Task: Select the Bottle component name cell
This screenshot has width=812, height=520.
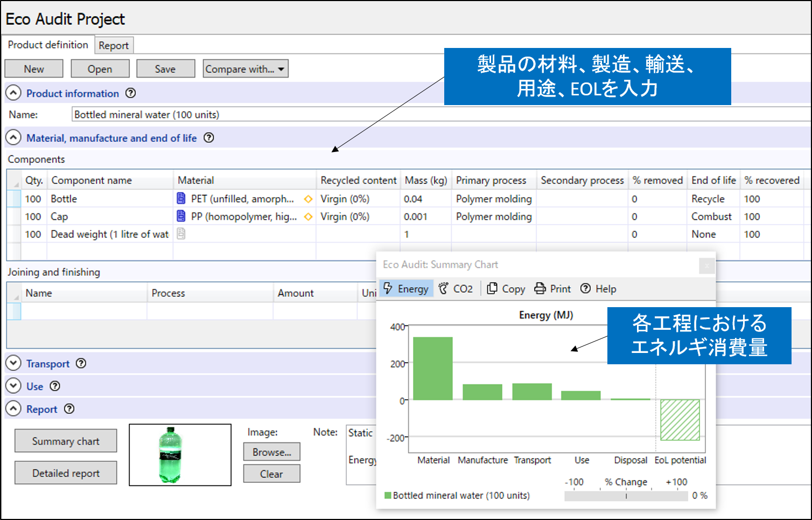Action: pyautogui.click(x=110, y=199)
